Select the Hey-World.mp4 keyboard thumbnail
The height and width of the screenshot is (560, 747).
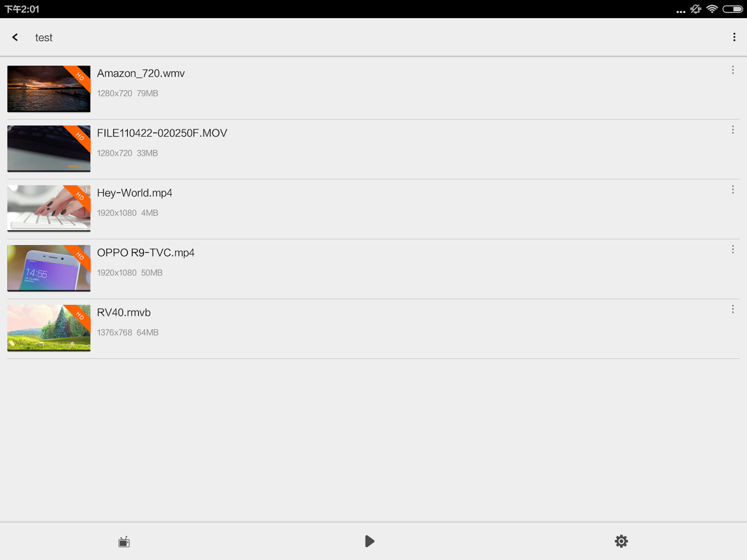tap(49, 208)
